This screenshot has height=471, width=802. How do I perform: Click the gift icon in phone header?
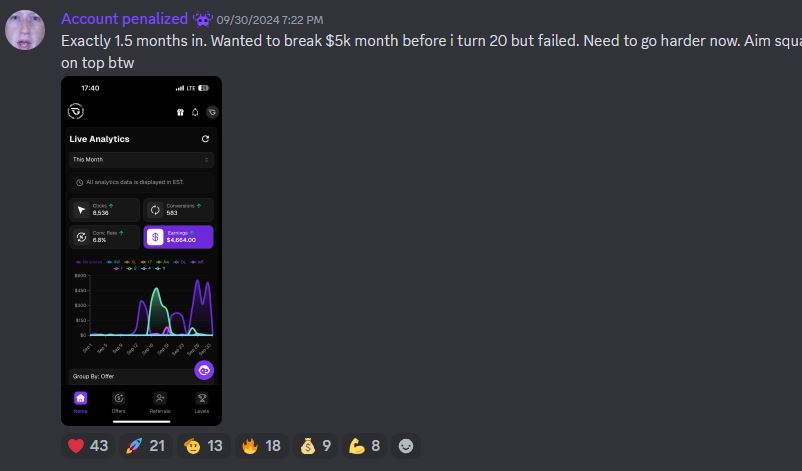click(x=180, y=112)
